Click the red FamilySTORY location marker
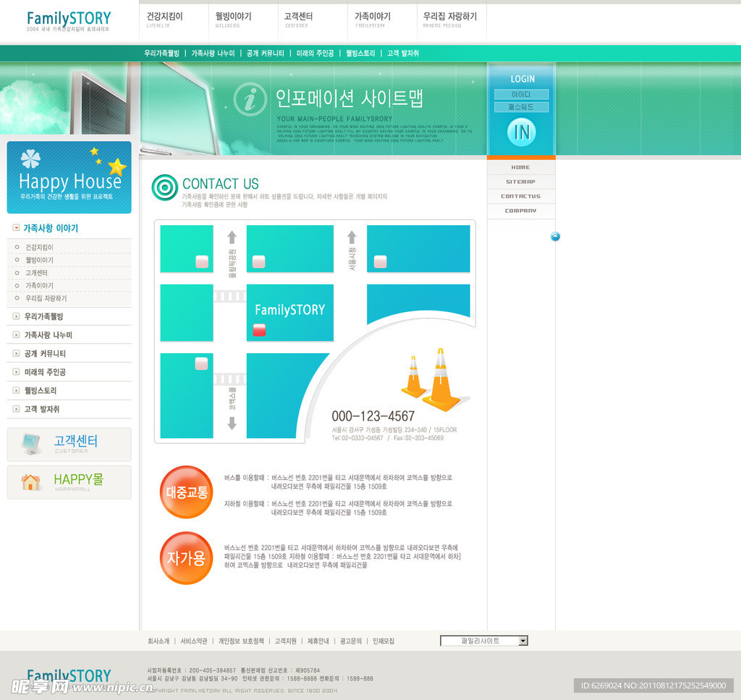The image size is (741, 700). pos(259,329)
